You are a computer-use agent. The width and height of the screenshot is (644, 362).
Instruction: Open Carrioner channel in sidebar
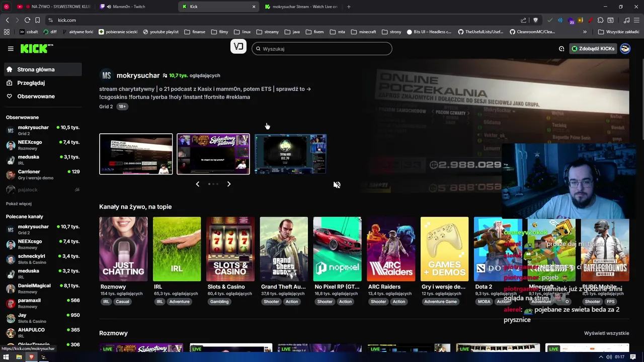43,174
